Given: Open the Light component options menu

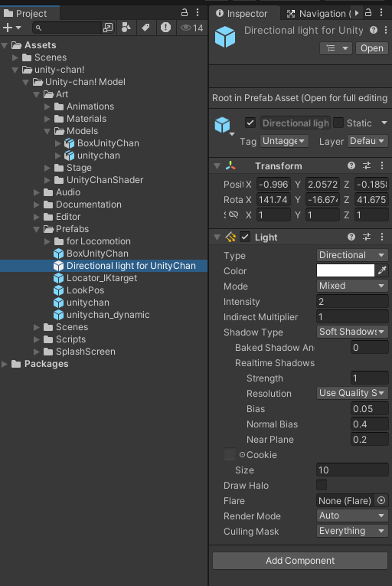Looking at the screenshot, I should click(382, 237).
